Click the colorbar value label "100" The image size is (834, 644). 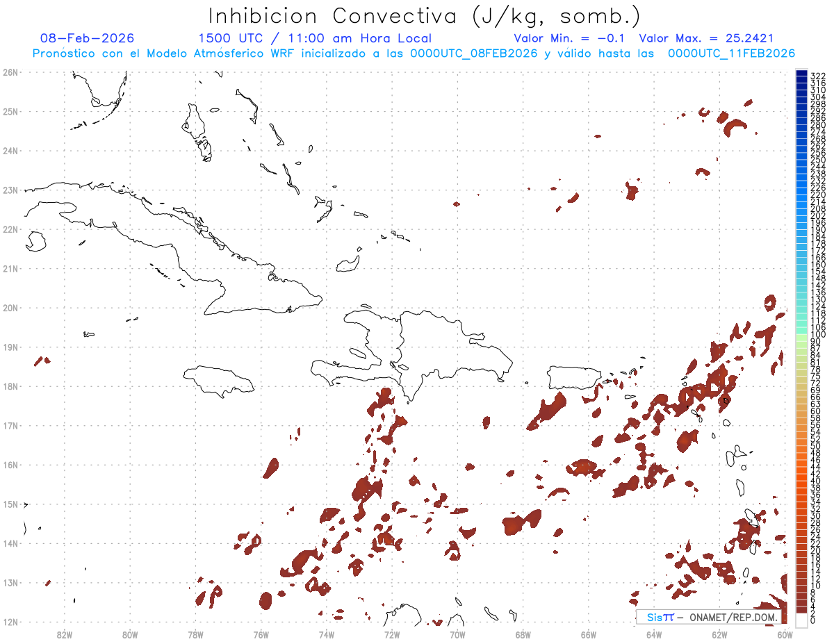pyautogui.click(x=818, y=335)
